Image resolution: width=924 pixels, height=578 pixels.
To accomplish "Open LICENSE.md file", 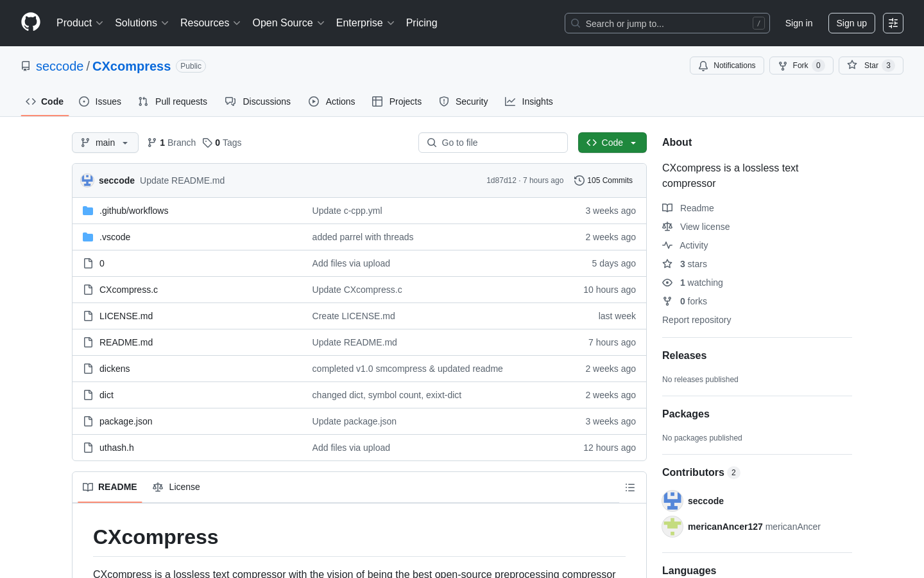I will (126, 316).
